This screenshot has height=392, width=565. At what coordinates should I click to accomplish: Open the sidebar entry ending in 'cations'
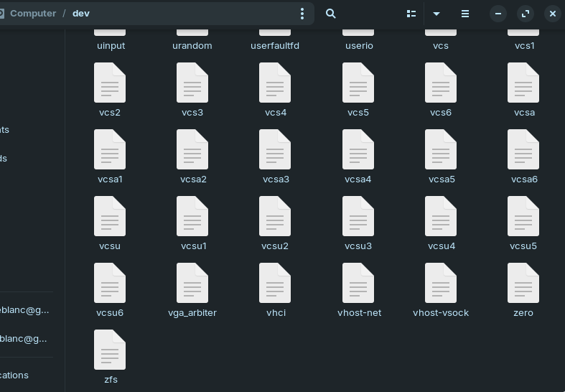(x=14, y=375)
